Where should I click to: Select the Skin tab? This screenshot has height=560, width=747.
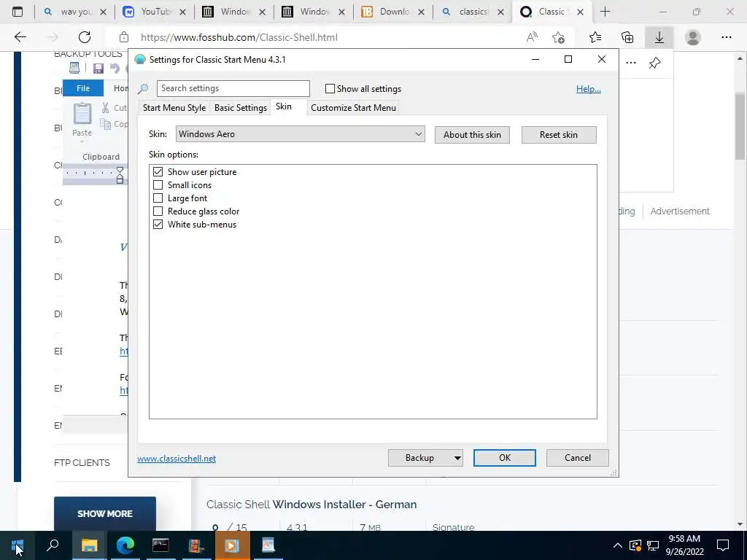[x=284, y=106]
